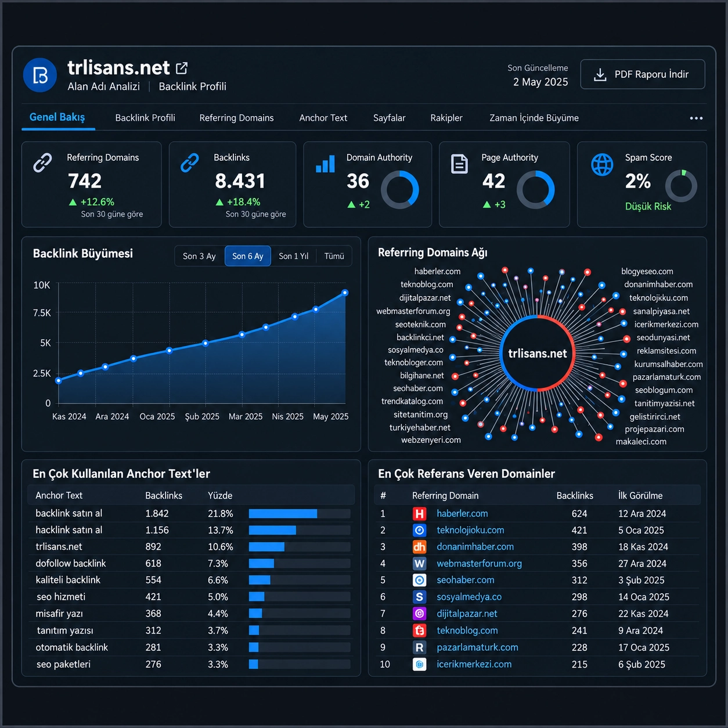Select the Zaman İçinde Büyüme tab

(x=534, y=118)
